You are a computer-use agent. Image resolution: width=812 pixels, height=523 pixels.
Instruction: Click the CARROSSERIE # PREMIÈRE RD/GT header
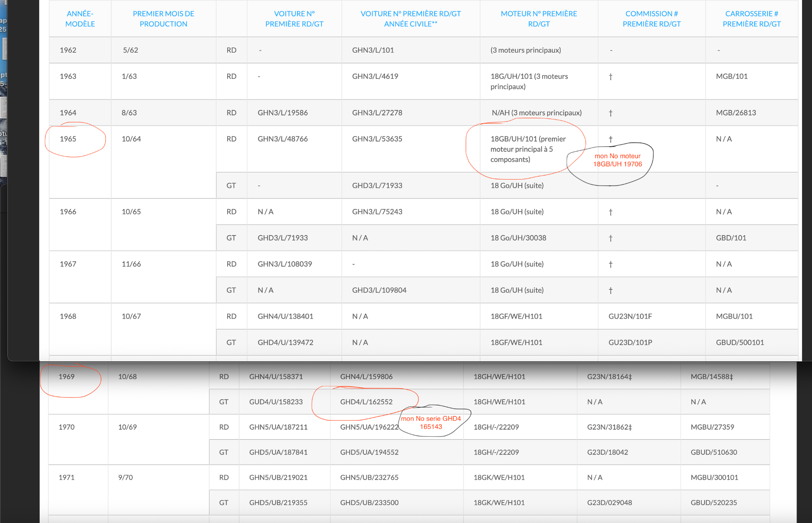751,19
